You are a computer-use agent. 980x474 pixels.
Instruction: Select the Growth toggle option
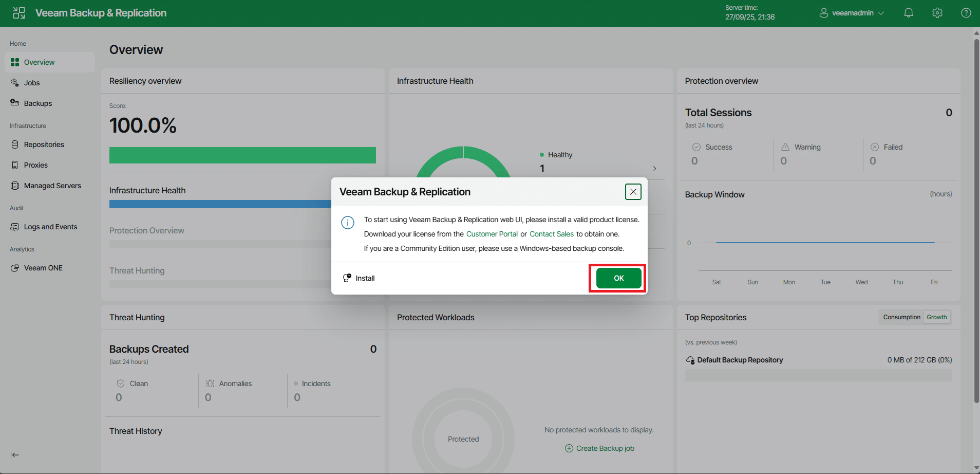click(936, 317)
